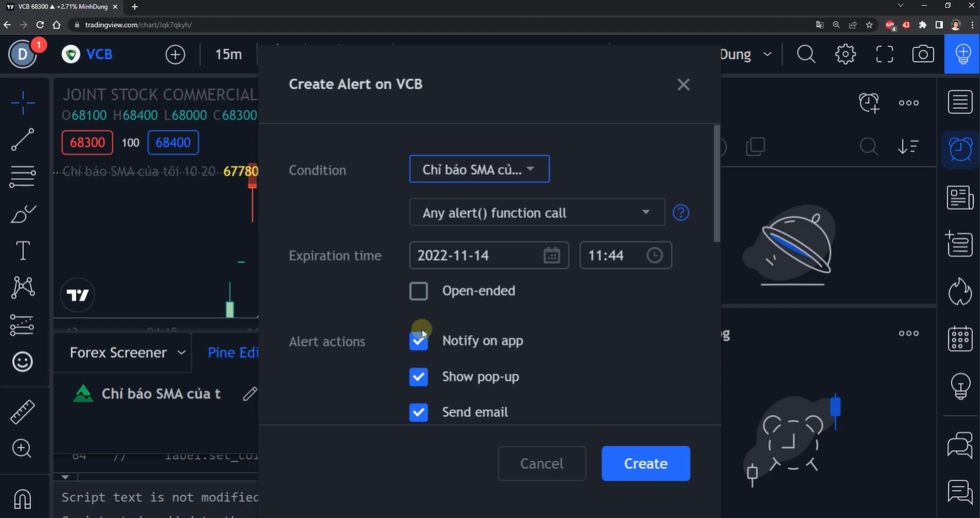Disable the Show pop-up checkbox
This screenshot has height=518, width=980.
(419, 377)
